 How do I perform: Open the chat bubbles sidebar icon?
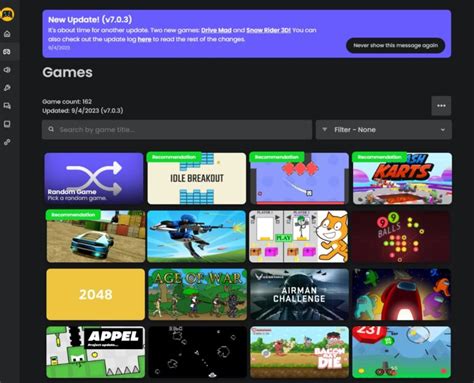(7, 106)
